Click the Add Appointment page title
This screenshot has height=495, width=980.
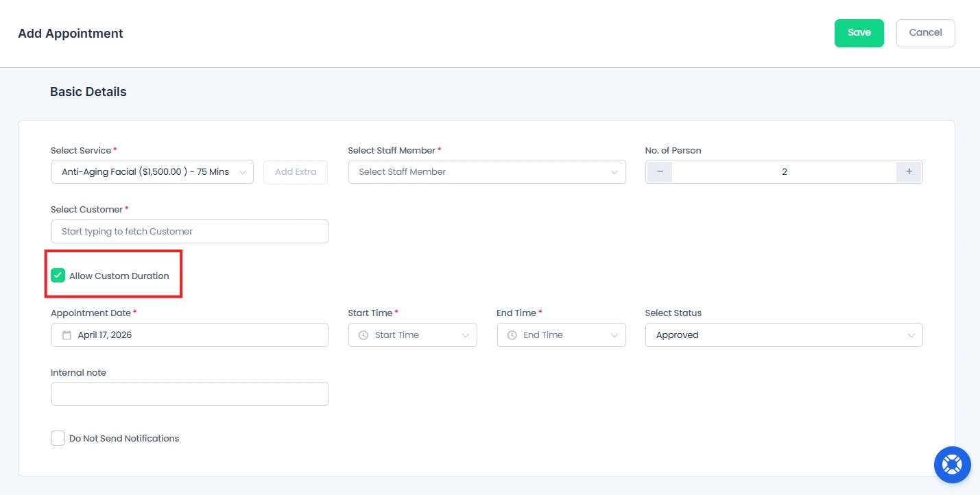[x=71, y=34]
